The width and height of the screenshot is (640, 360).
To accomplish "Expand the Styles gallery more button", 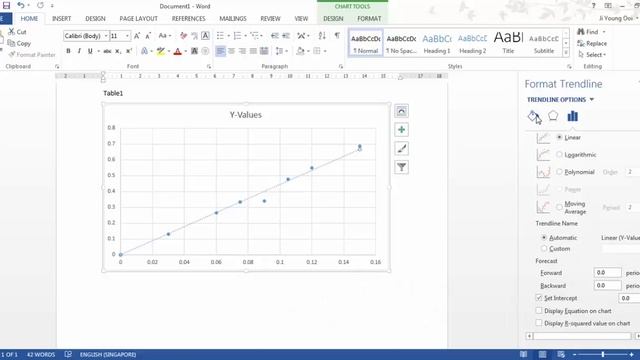I will coord(566,53).
